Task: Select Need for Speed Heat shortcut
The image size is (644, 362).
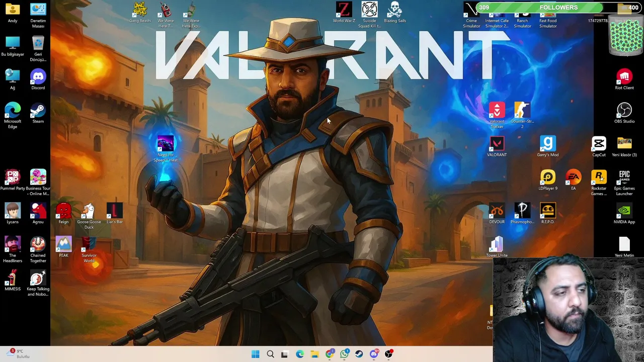Action: [166, 149]
